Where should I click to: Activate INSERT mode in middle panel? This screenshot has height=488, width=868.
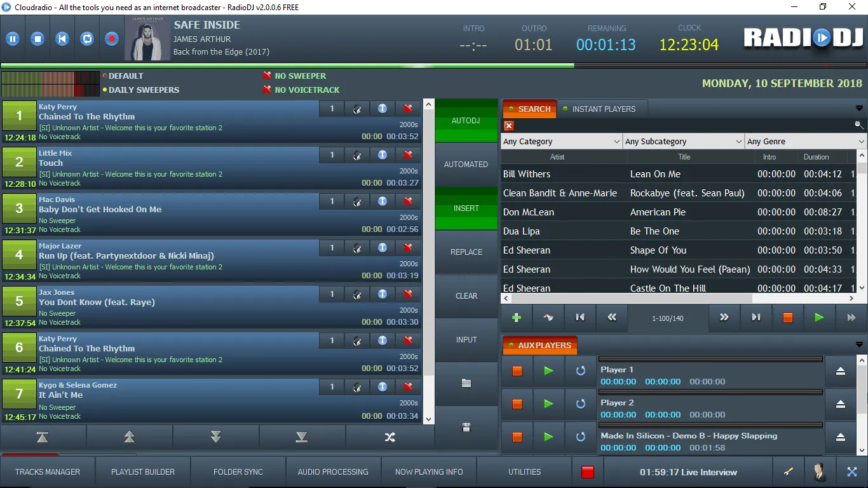[466, 208]
